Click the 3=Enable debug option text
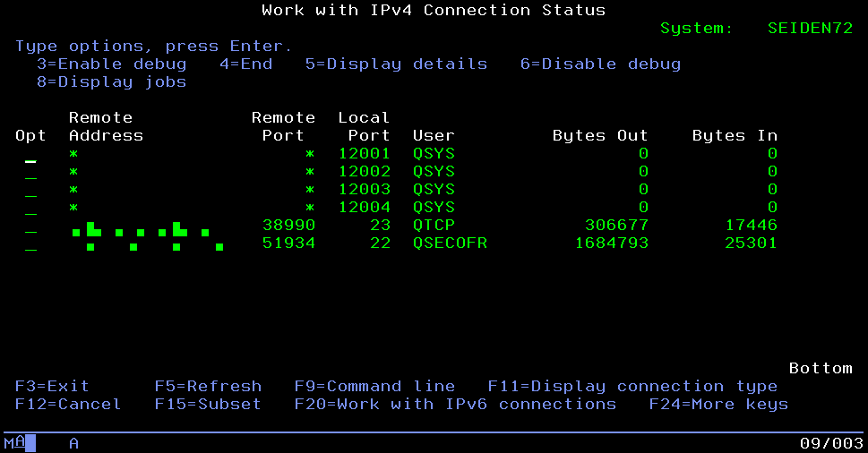Viewport: 868px width, 453px height. [112, 64]
